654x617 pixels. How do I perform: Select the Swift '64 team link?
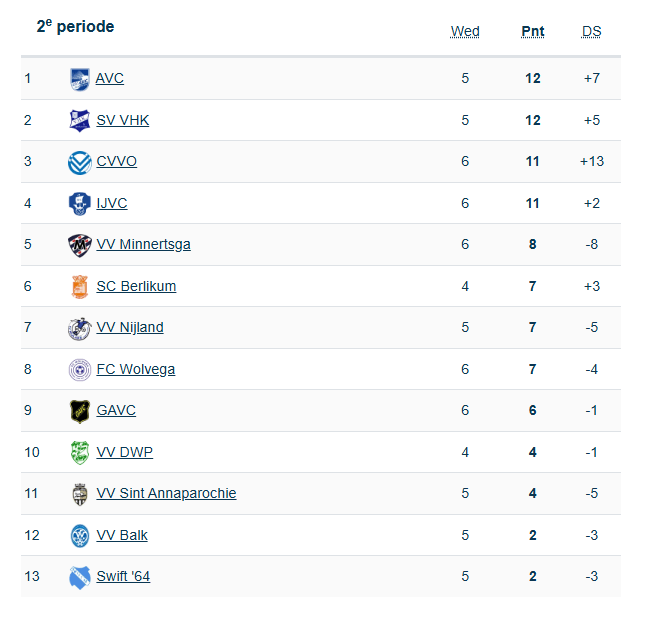[x=123, y=576]
